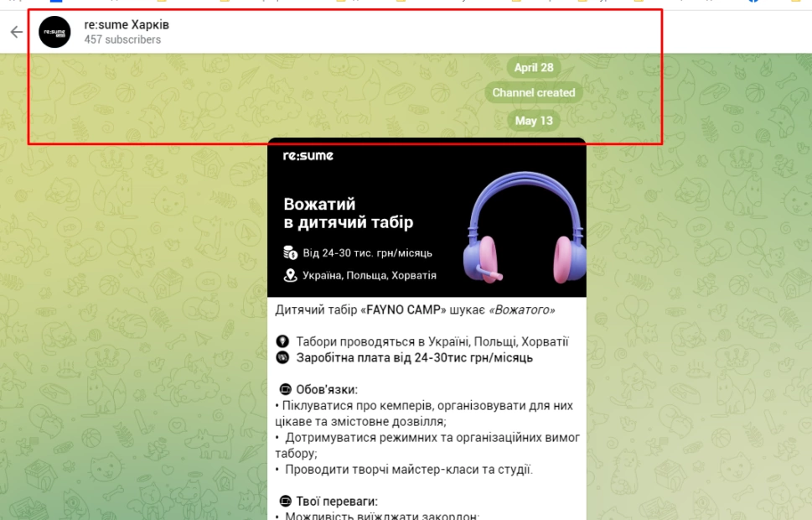
Task: Click the Твої переваги: section label
Action: coord(337,502)
